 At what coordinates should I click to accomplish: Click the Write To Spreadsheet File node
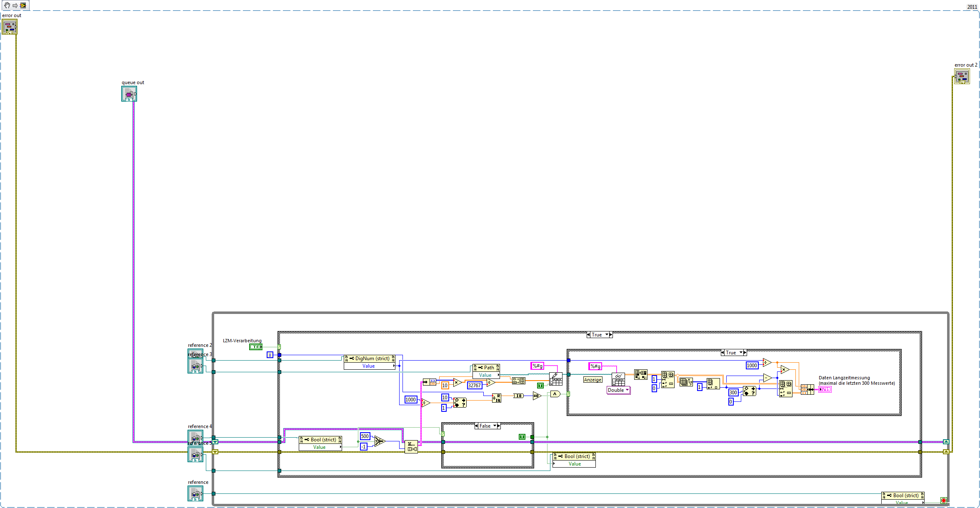[555, 379]
